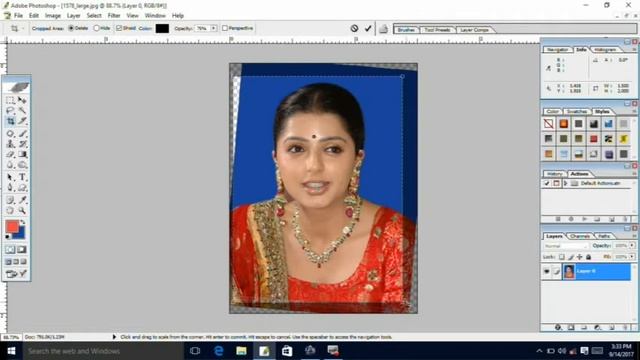This screenshot has width=640, height=360.
Task: Select the Zoom tool
Action: 22,211
